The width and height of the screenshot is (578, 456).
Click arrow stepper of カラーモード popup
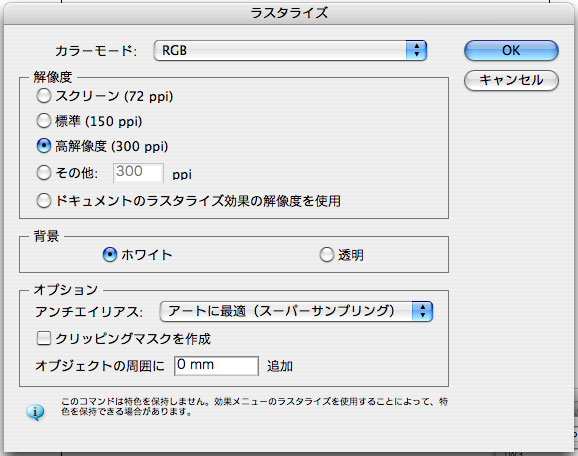(416, 51)
